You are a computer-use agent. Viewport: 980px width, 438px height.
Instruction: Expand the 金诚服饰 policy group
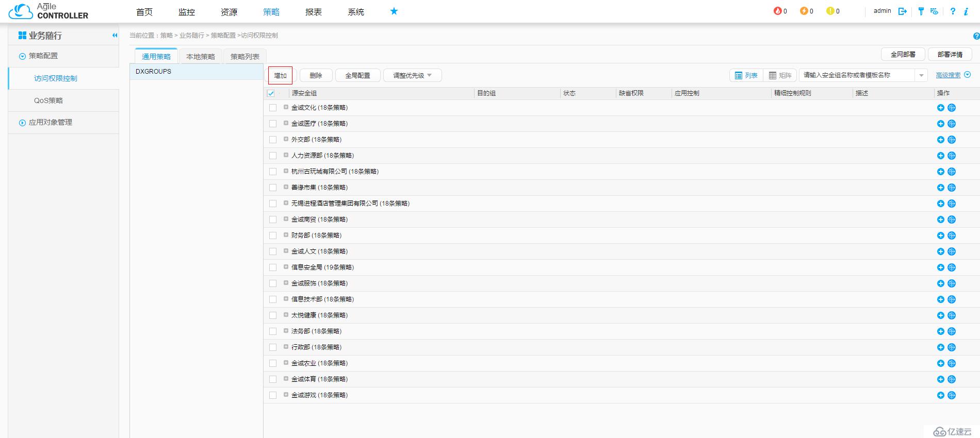[x=286, y=283]
